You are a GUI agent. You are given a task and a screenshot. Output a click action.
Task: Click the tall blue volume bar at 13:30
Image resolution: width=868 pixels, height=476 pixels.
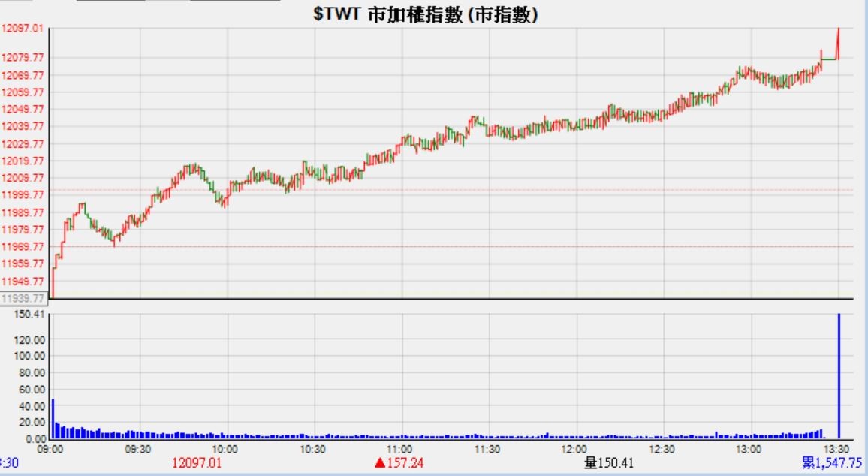(839, 375)
